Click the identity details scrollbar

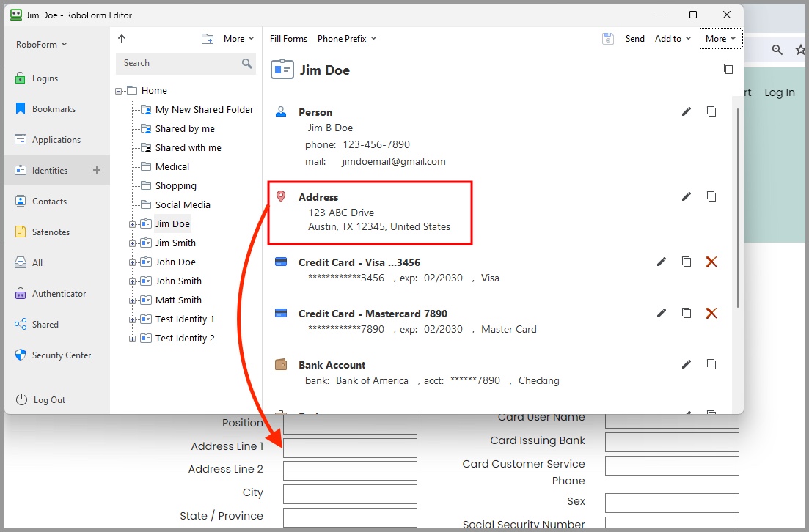738,208
